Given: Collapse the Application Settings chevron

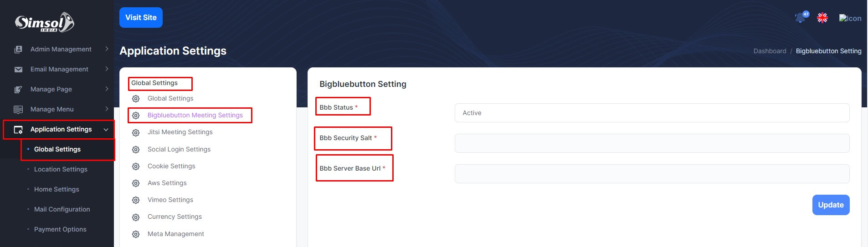Looking at the screenshot, I should click(x=106, y=130).
